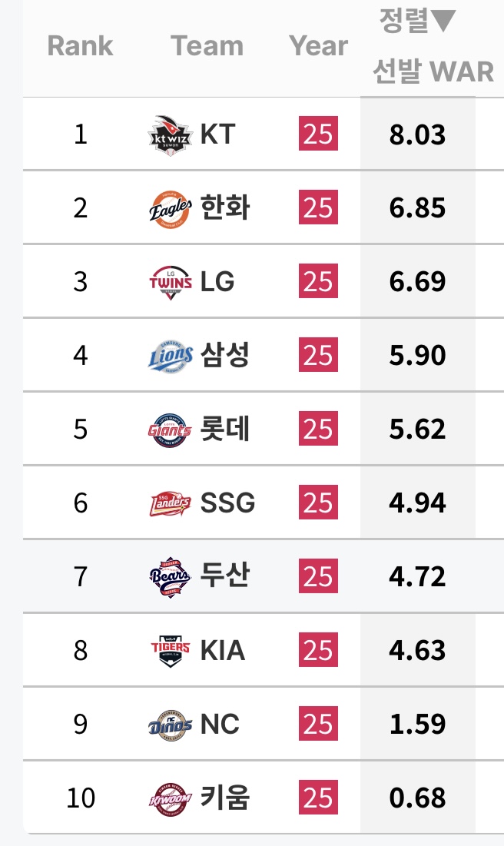The image size is (504, 846).
Task: Open the 한화 team name link
Action: click(224, 208)
